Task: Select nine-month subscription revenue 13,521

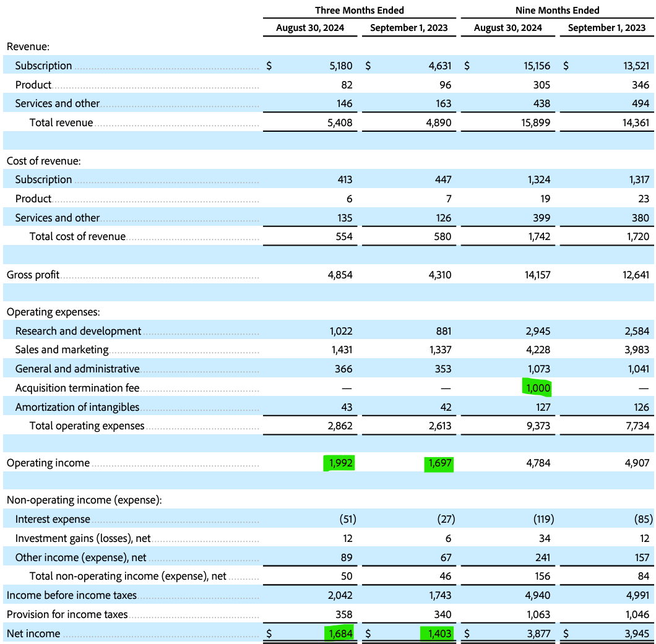Action: [636, 66]
